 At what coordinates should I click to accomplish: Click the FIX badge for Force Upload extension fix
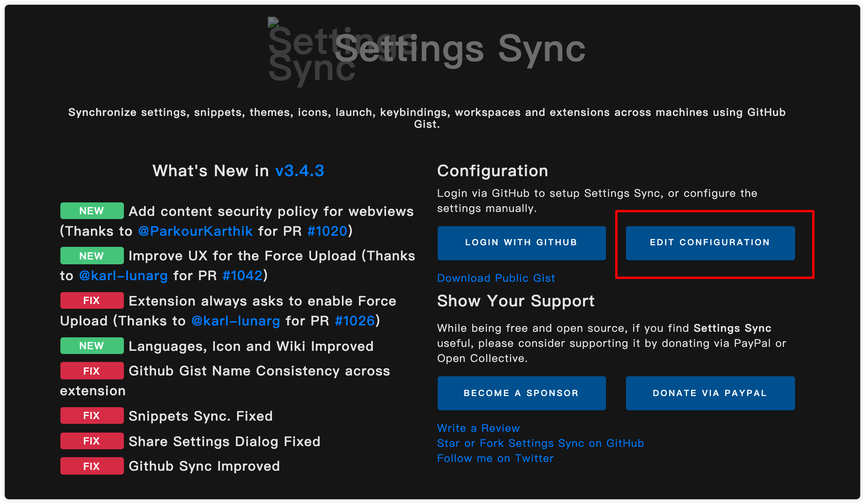coord(92,300)
